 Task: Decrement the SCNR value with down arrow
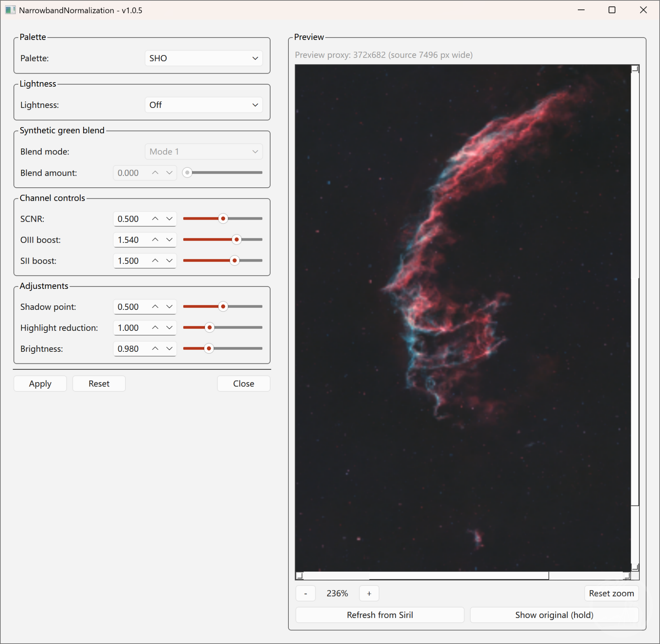point(169,219)
